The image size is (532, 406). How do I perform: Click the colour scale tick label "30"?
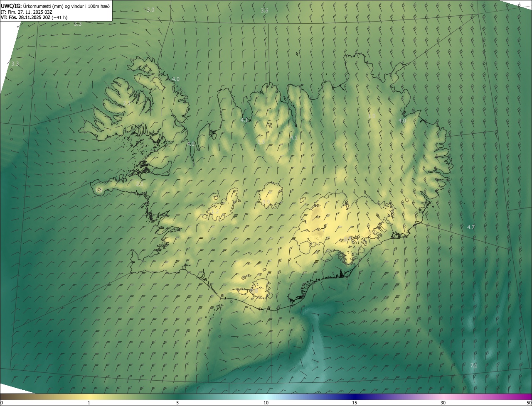coord(443,403)
